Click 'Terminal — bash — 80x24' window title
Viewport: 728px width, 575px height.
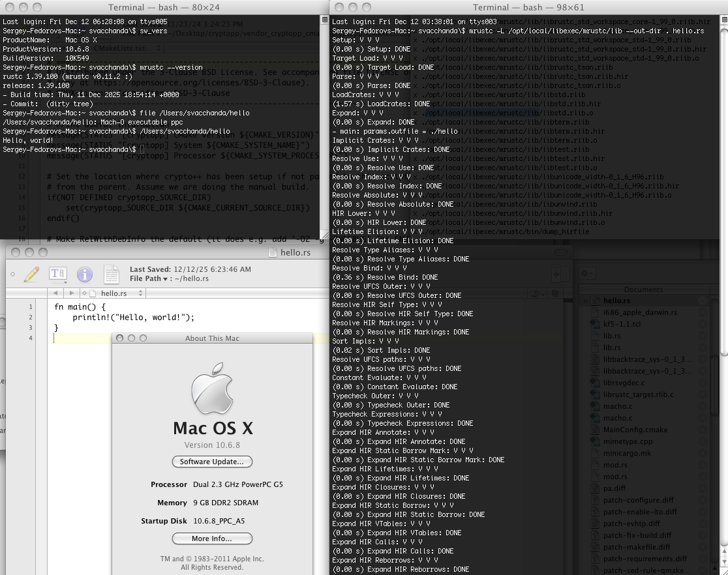(x=164, y=7)
